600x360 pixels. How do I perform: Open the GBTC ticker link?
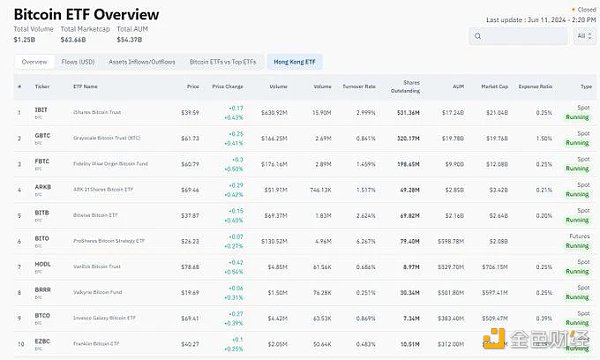[42, 135]
